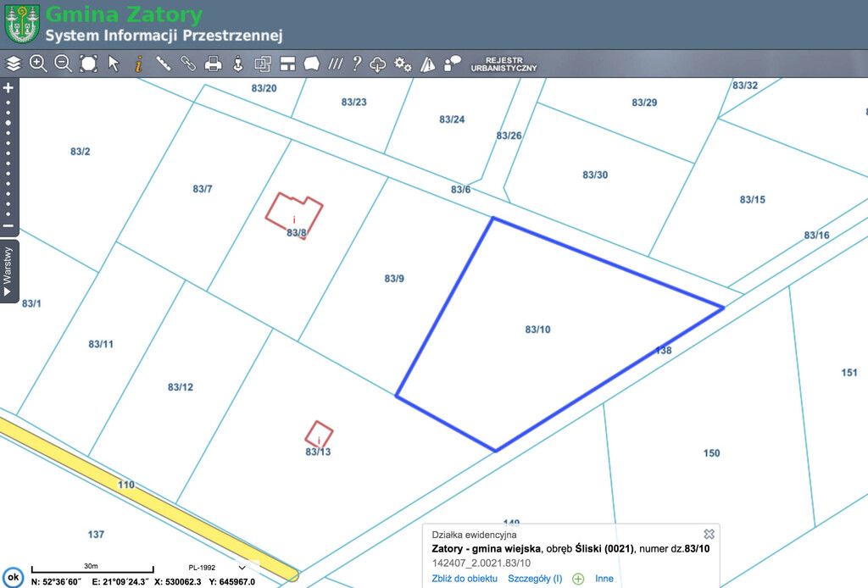
Task: Click the full extent view icon
Action: point(88,64)
